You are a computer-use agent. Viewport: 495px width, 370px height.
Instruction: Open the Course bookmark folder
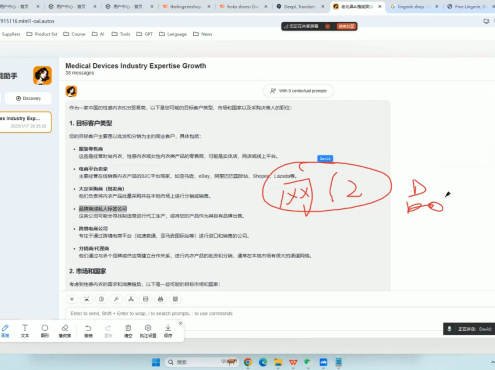[74, 34]
